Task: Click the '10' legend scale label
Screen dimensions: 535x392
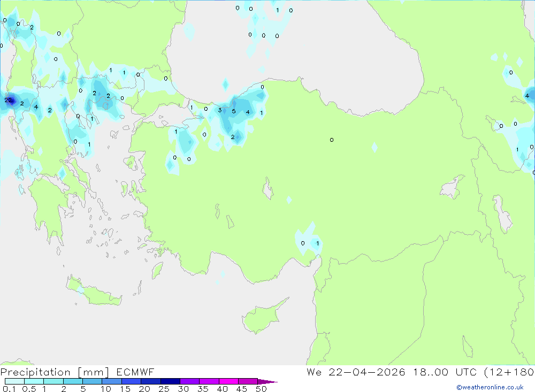Action: point(106,389)
